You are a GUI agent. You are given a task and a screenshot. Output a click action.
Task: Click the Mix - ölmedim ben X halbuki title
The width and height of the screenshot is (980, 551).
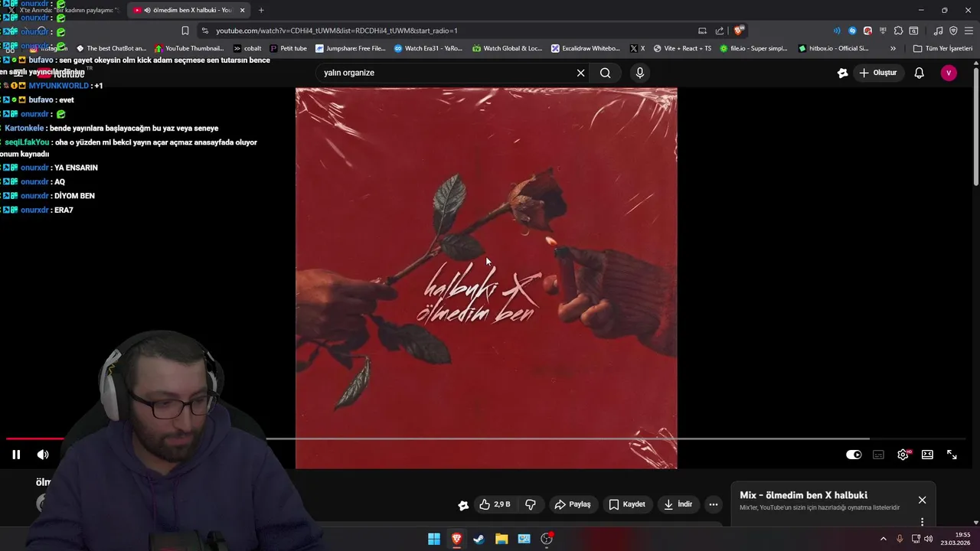coord(803,495)
